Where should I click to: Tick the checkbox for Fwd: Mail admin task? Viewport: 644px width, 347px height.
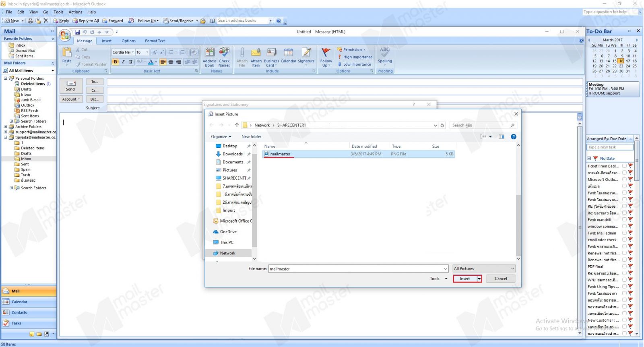624,233
